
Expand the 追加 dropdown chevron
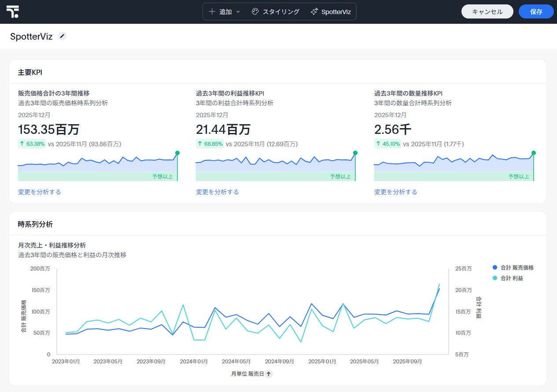(x=238, y=12)
